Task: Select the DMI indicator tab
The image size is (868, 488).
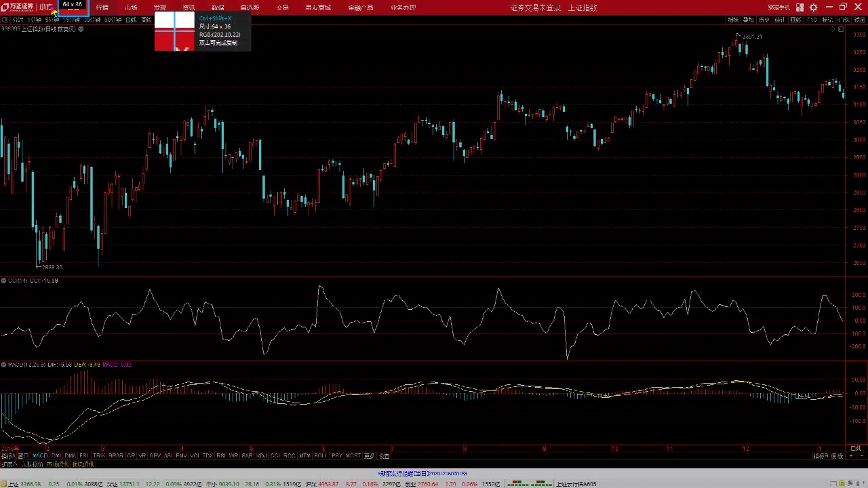Action: pos(56,455)
